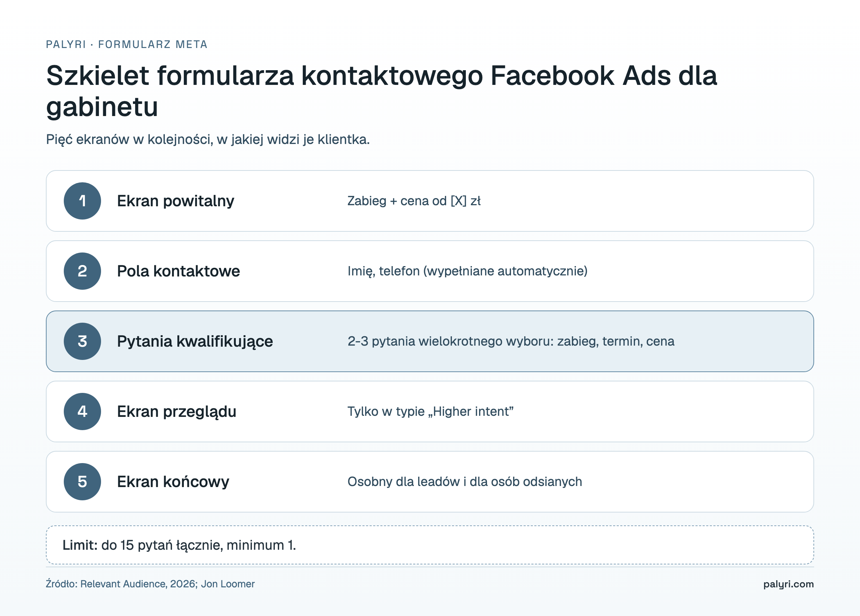860x616 pixels.
Task: Click the subtitle "Pięć ekranów w kolejności"
Action: tap(208, 140)
